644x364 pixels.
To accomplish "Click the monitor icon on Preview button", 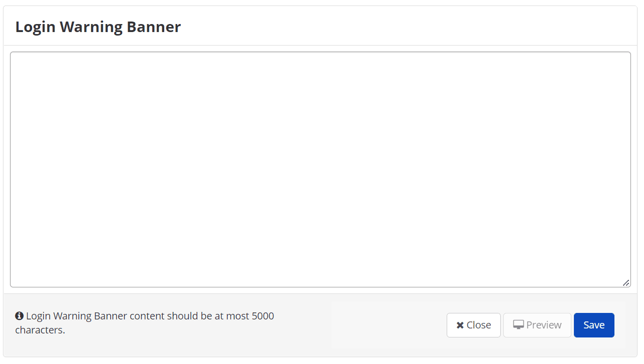I will click(x=518, y=325).
